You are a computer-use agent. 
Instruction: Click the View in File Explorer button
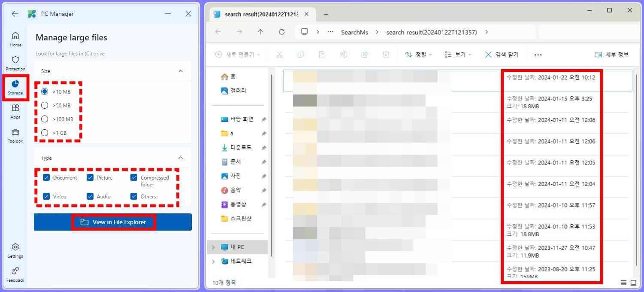(x=114, y=222)
